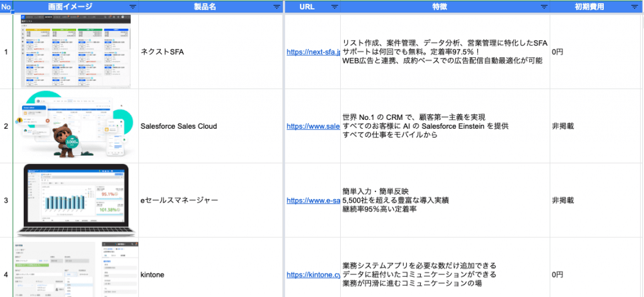Open the filter for 製品名 column
644x297 pixels.
(x=277, y=6)
